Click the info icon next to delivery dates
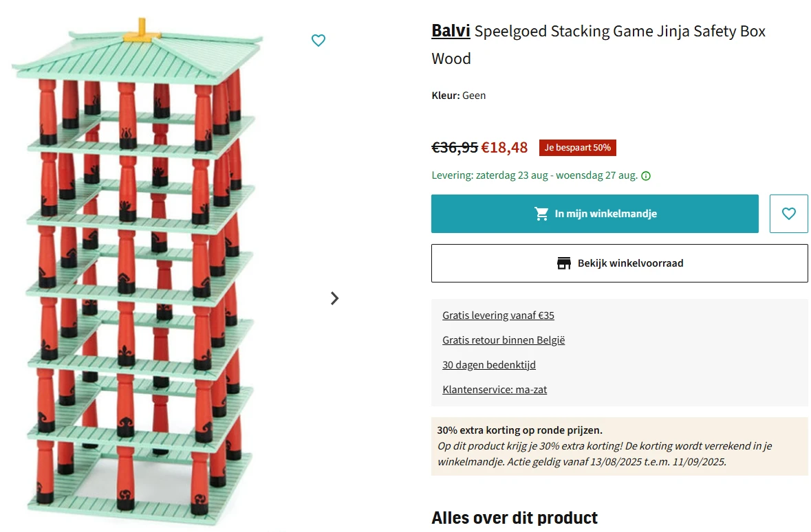Viewport: 811px width, 532px height. pos(645,176)
